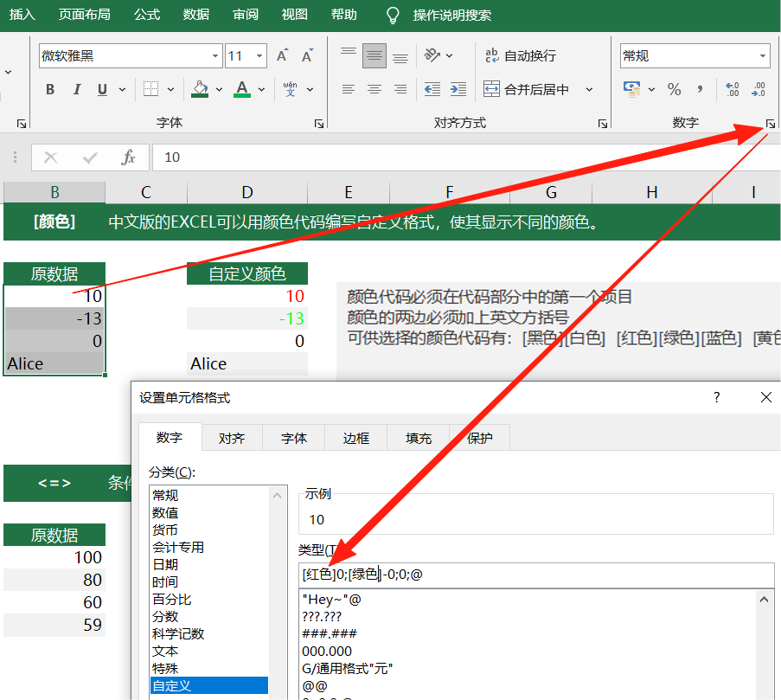The height and width of the screenshot is (700, 781).
Task: Click the accounting number format icon
Action: pyautogui.click(x=631, y=90)
